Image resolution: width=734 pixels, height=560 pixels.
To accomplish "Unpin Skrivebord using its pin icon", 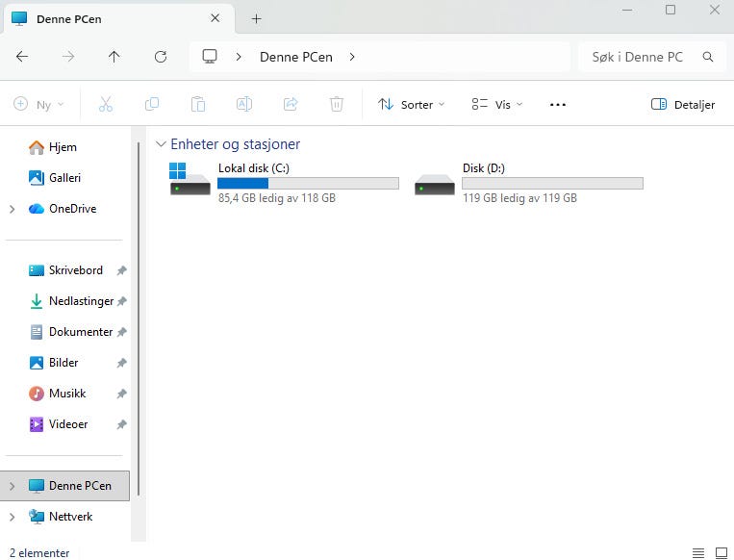I will tap(122, 270).
